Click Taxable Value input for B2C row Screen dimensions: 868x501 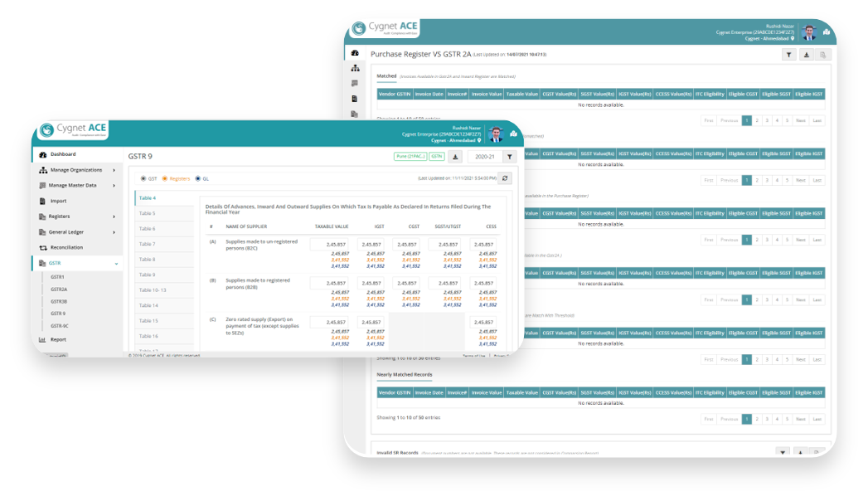[x=329, y=244]
